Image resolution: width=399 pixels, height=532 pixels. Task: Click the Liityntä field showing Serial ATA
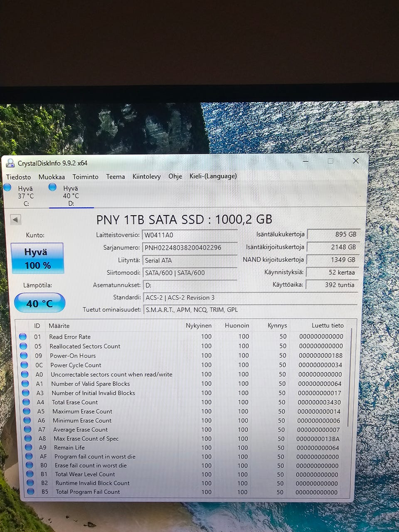(x=190, y=261)
